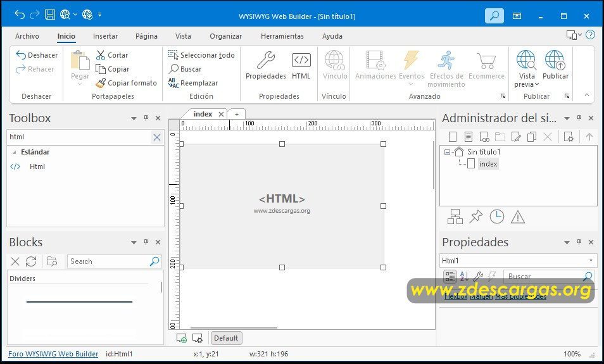Screen dimensions: 604x364
Task: Collapse the Sin título1 tree node
Action: [447, 152]
